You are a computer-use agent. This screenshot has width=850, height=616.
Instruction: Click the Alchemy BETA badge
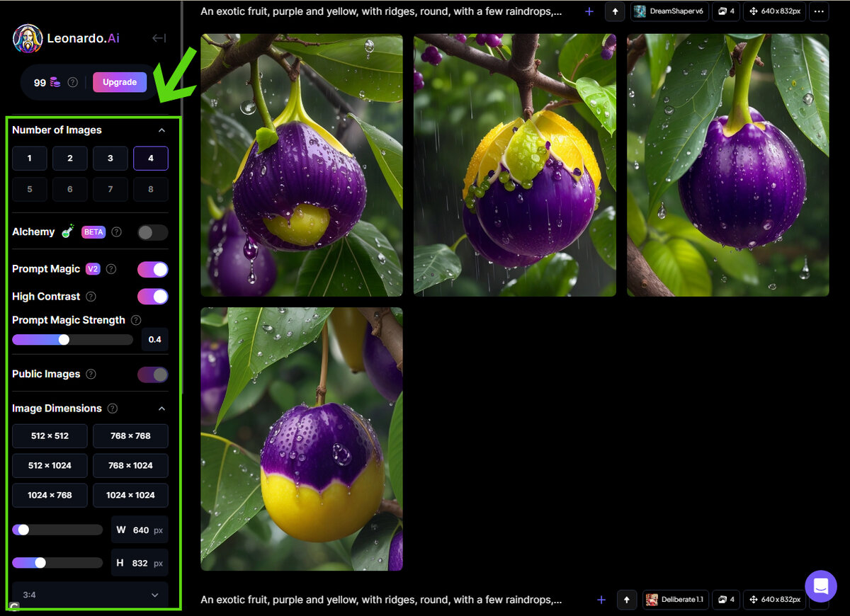93,232
